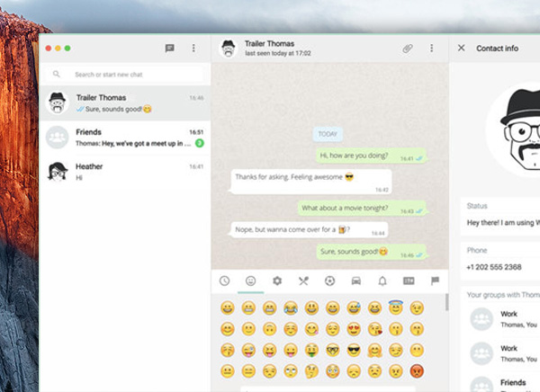The image size is (540, 392).
Task: Click the emoji panel scrollbar
Action: [446, 302]
